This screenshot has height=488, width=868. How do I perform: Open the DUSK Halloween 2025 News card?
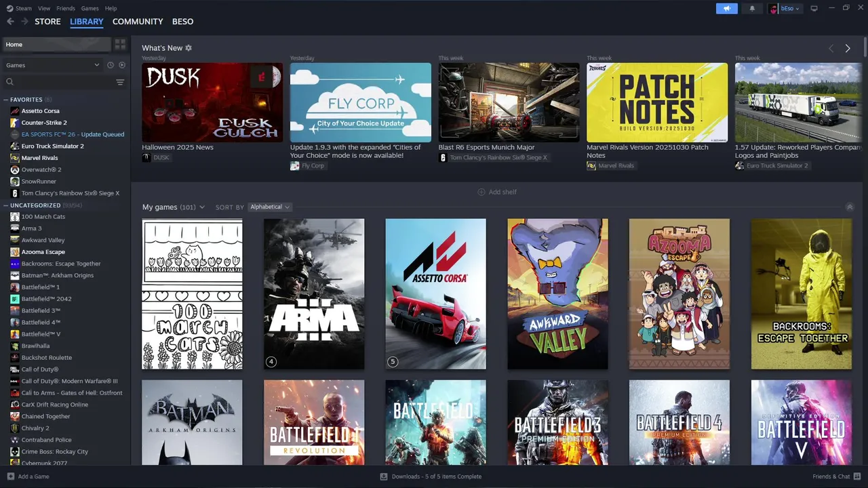[x=212, y=102]
